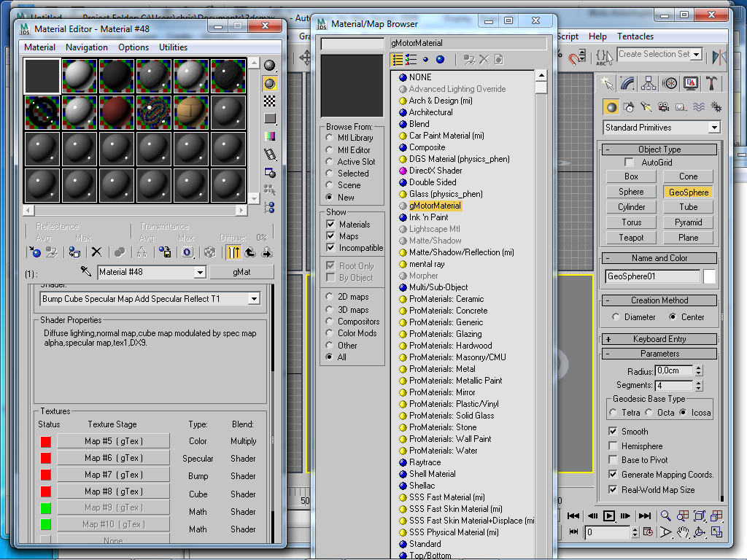The width and height of the screenshot is (747, 560).
Task: Toggle the Incompatible checkbox
Action: [x=330, y=248]
